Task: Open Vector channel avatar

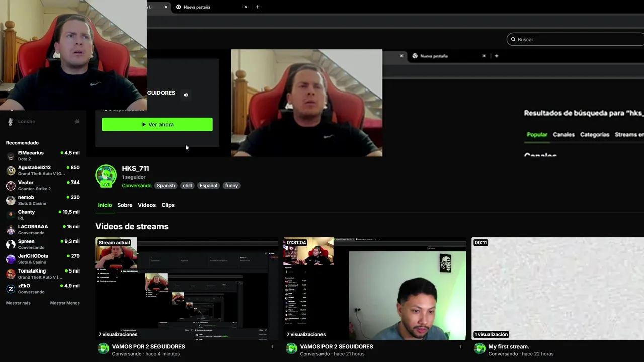Action: [11, 186]
